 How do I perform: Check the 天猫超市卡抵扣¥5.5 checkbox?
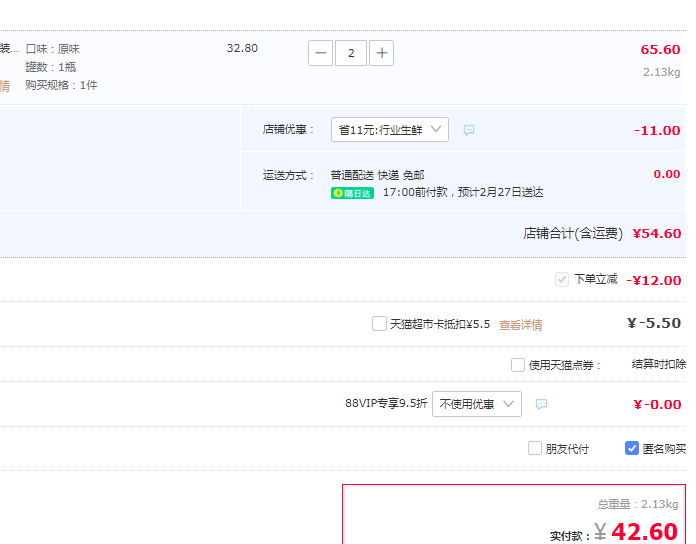pyautogui.click(x=379, y=323)
